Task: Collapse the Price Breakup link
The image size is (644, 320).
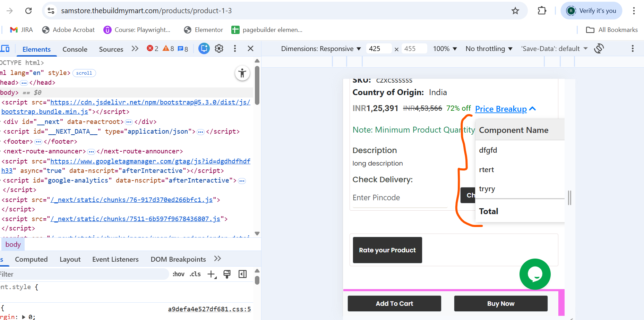Action: coord(505,109)
